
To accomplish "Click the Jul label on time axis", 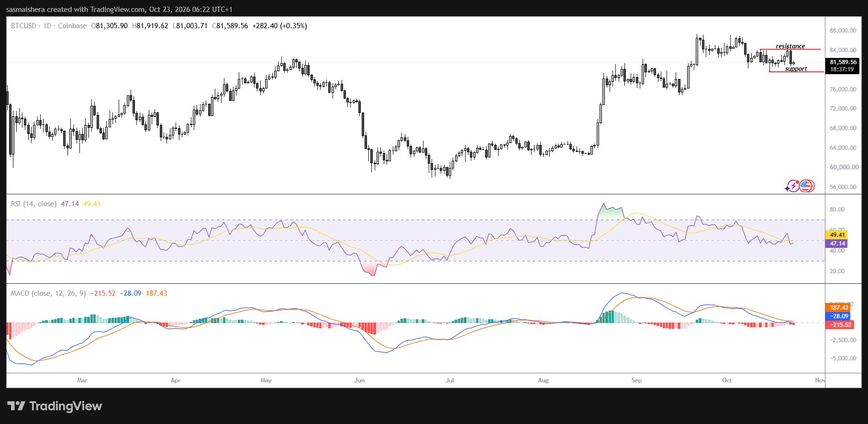I will point(450,380).
